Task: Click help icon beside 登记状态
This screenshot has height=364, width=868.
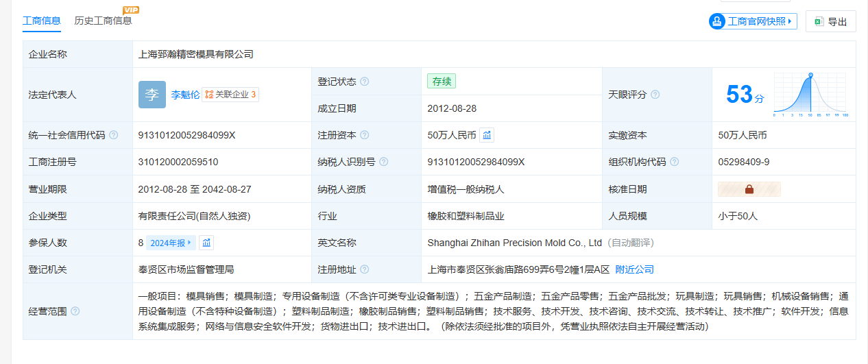Action: coord(364,82)
